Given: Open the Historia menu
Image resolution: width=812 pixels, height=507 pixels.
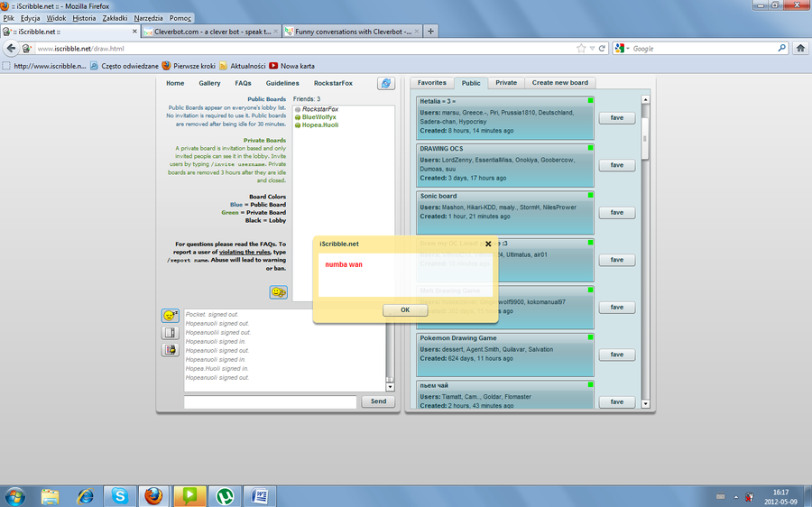Looking at the screenshot, I should [84, 18].
